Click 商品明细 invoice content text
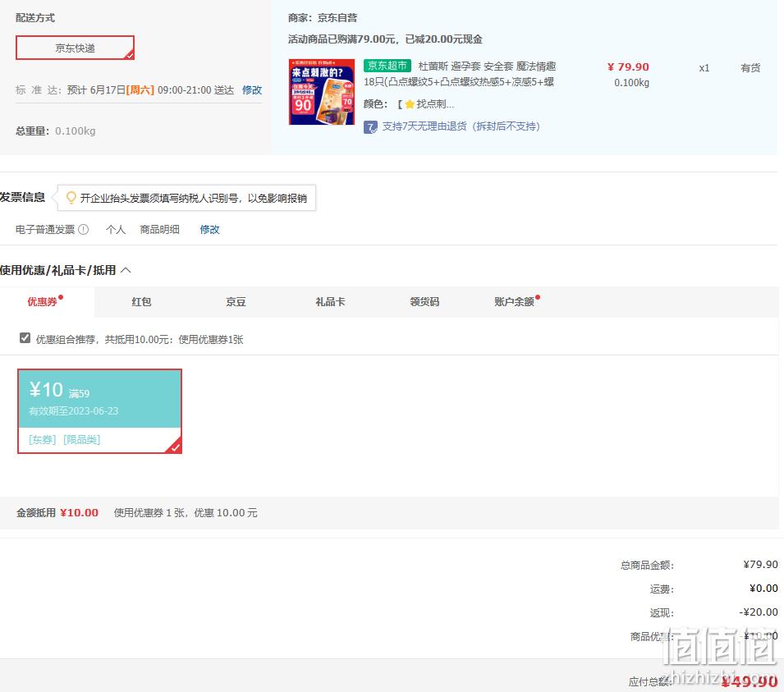The image size is (784, 692). tap(159, 230)
